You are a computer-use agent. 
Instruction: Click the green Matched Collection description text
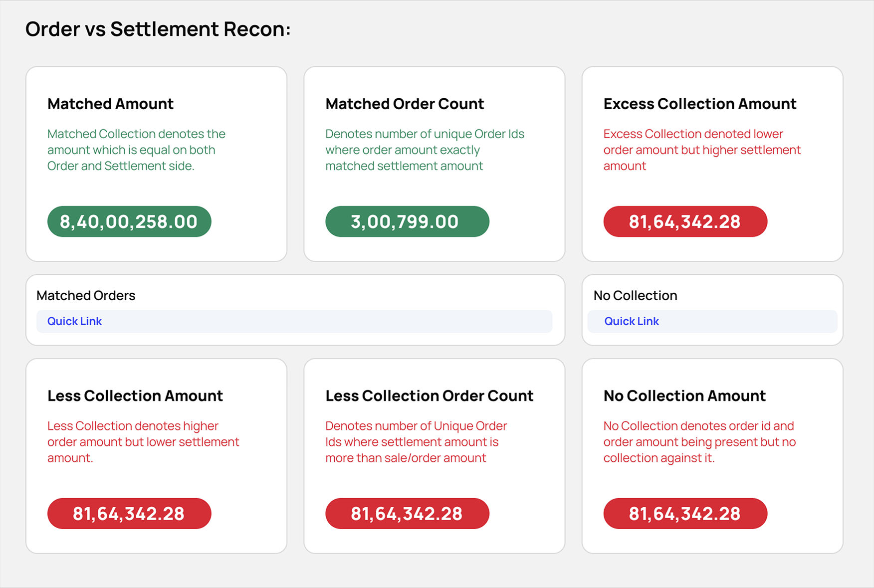pyautogui.click(x=136, y=150)
